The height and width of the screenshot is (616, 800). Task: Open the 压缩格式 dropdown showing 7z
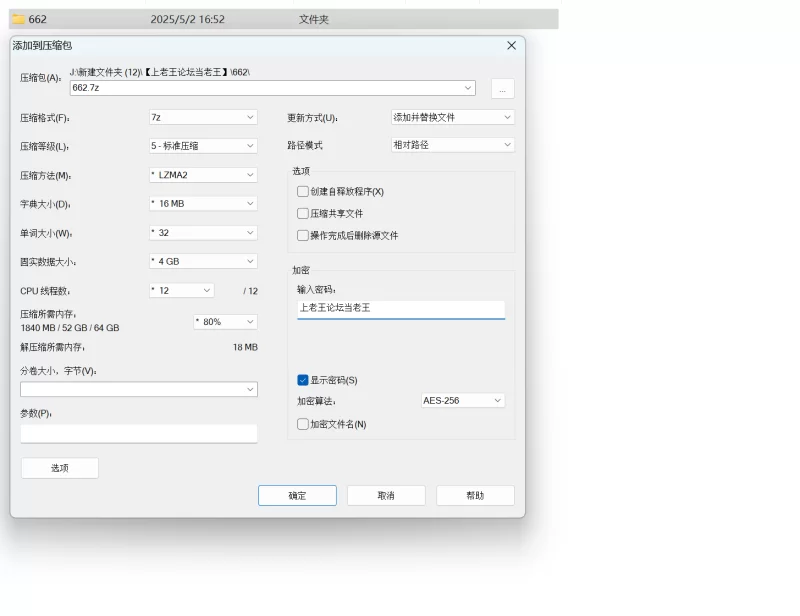(203, 117)
